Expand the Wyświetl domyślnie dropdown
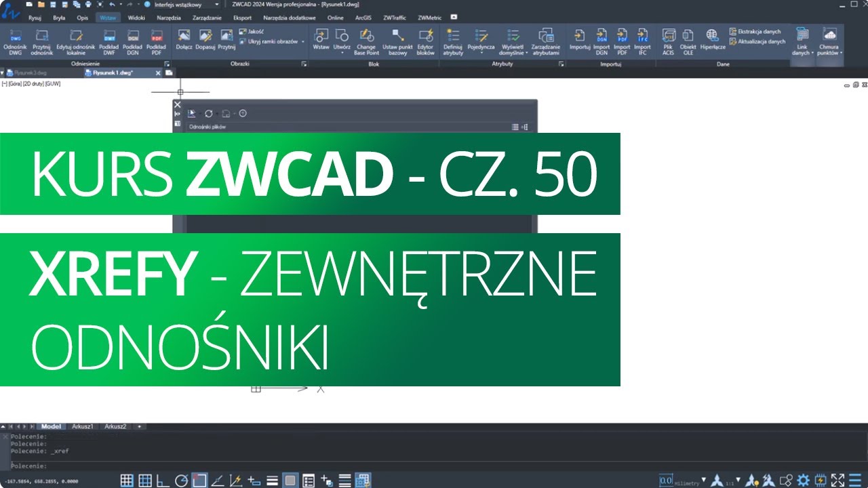This screenshot has height=488, width=868. pyautogui.click(x=526, y=52)
